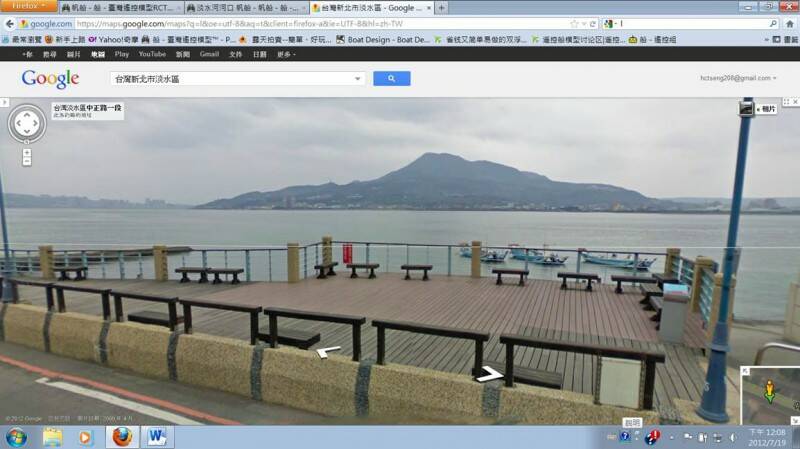Click the URL address bar
800x449 pixels.
[x=321, y=23]
